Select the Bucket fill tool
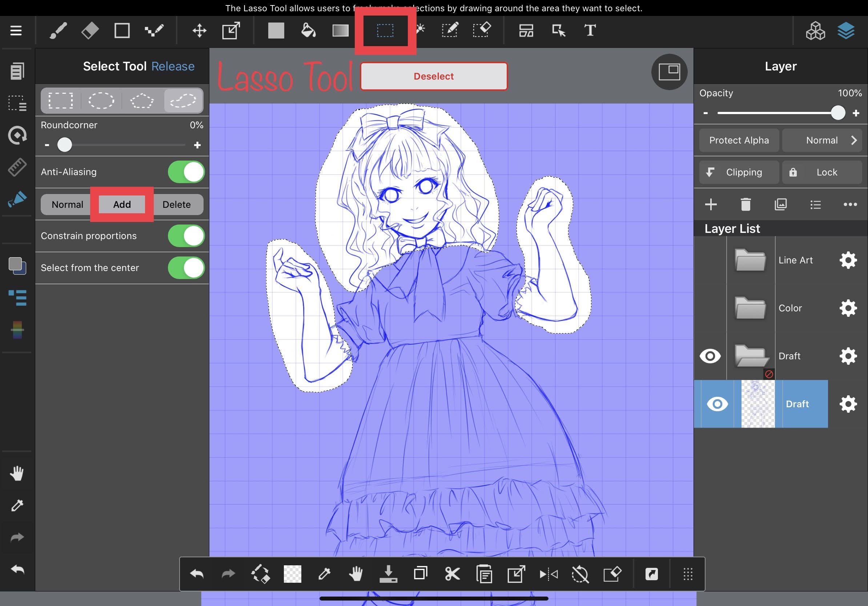The height and width of the screenshot is (606, 868). click(308, 30)
